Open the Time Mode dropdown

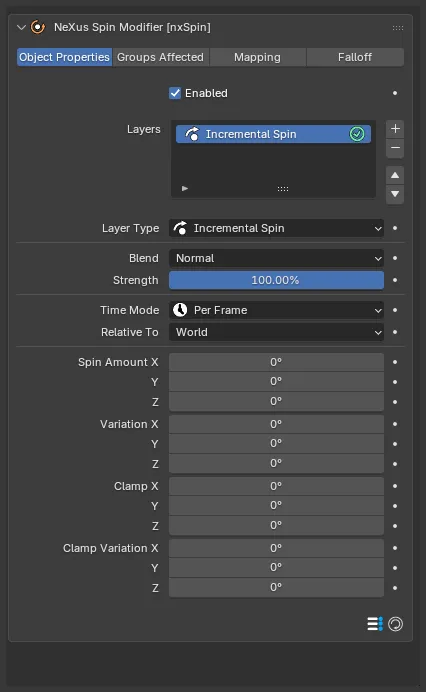pos(276,310)
